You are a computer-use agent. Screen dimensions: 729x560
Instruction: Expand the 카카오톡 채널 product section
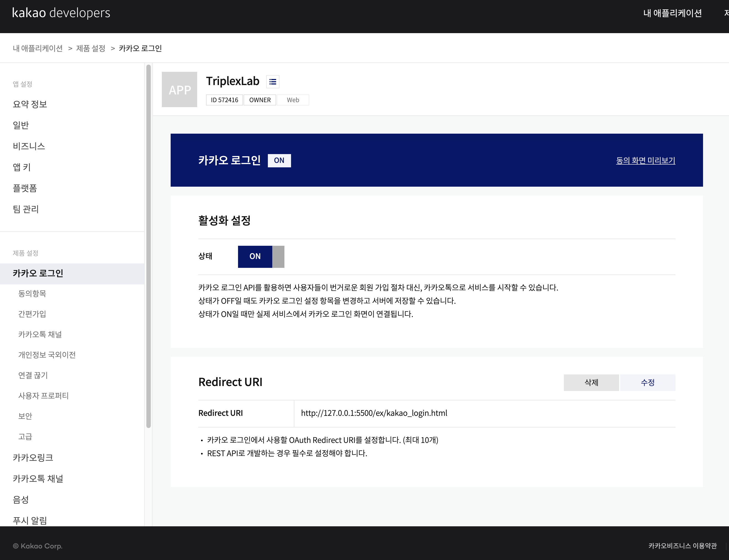pos(38,479)
